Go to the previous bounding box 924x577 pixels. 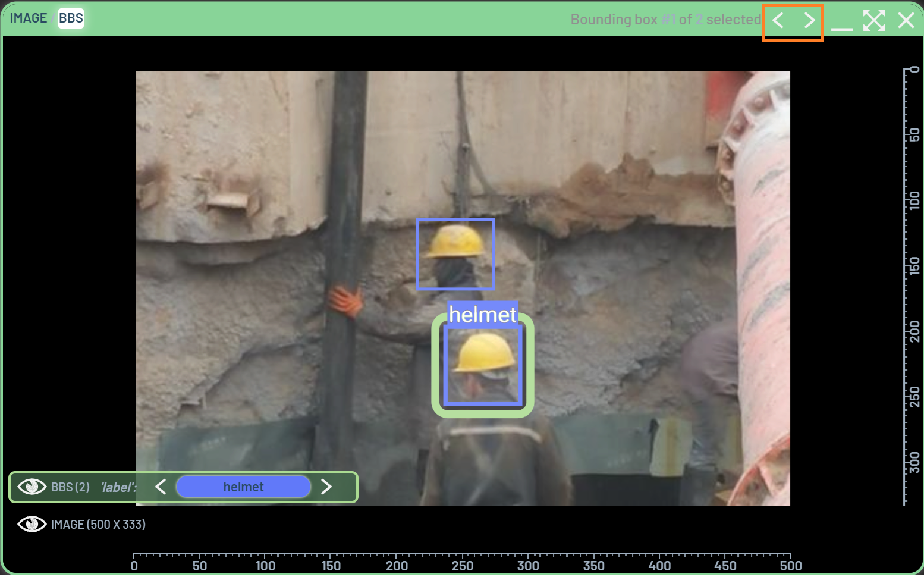coord(778,21)
